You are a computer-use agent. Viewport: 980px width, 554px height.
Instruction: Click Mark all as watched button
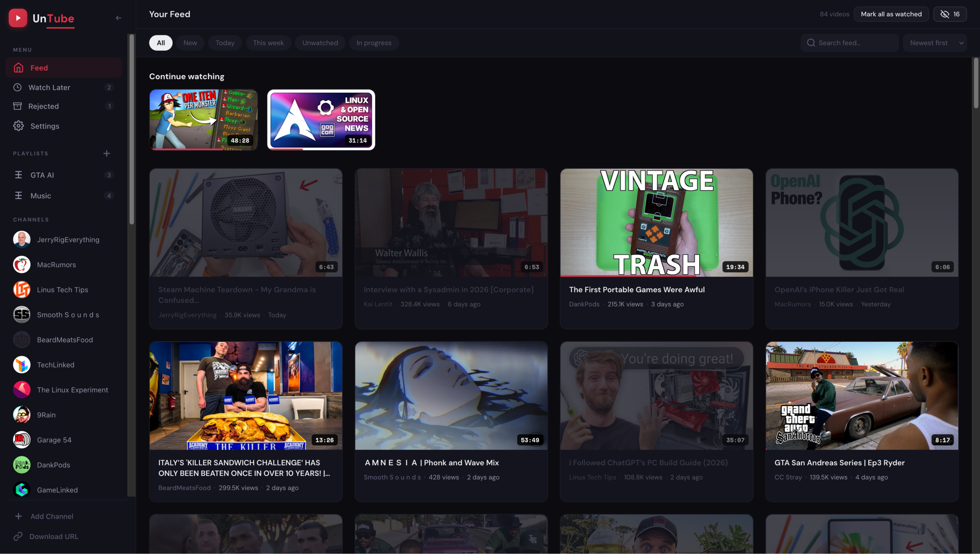pos(891,14)
